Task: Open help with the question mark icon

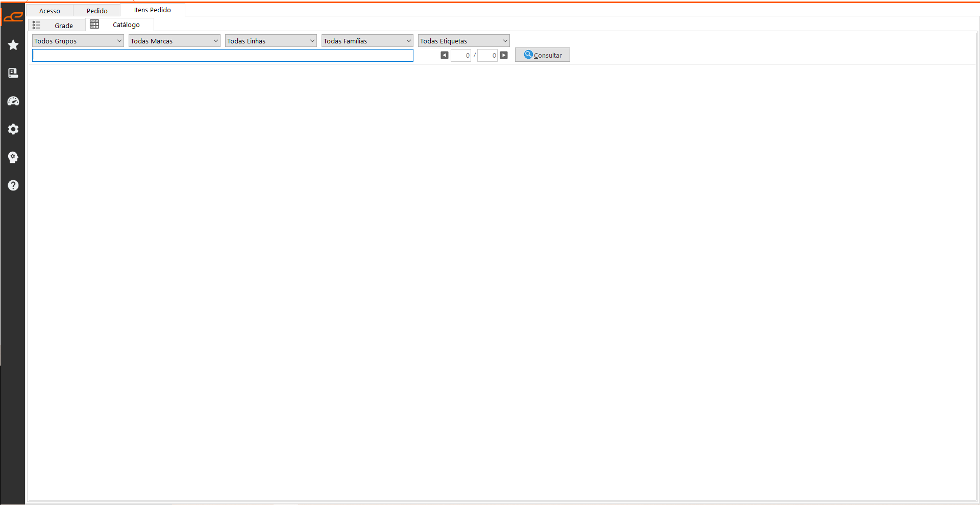Action: (13, 185)
